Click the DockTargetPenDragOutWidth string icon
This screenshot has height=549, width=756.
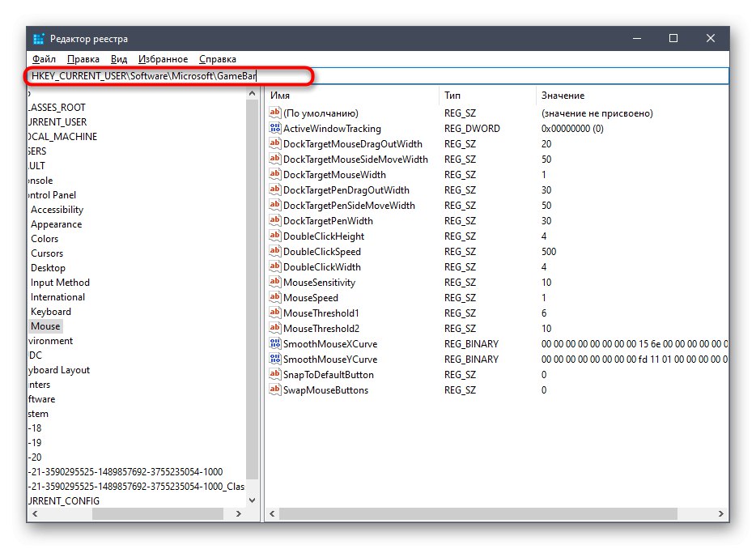275,190
